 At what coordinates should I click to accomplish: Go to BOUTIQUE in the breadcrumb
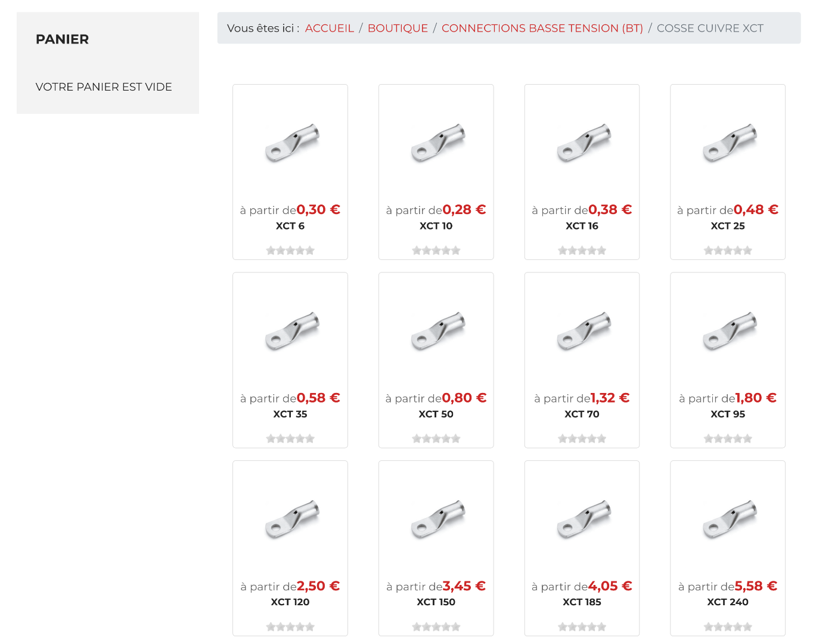[398, 28]
